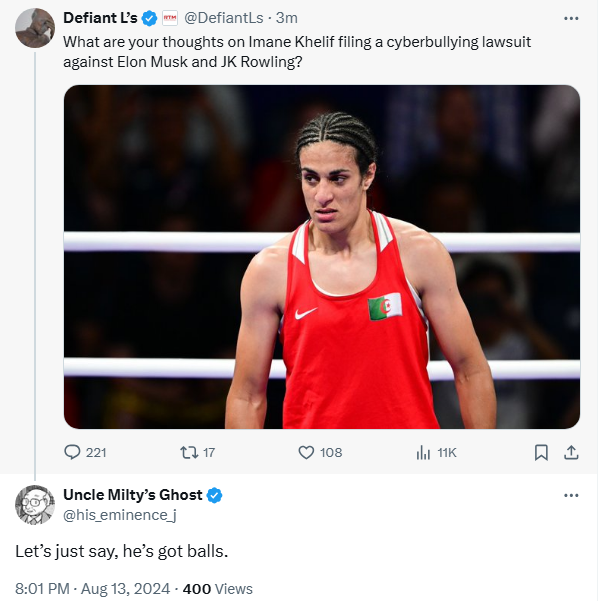610x601 pixels.
Task: Click the affiliation badge beside Defiant L's
Action: pyautogui.click(x=169, y=18)
